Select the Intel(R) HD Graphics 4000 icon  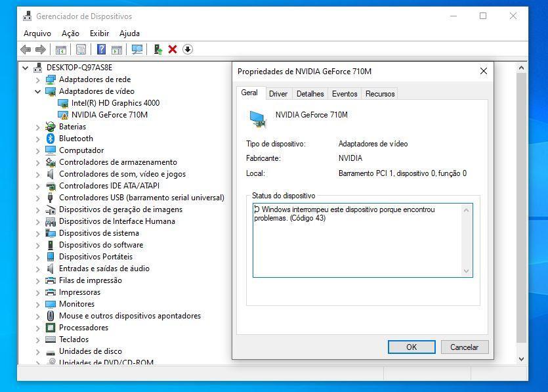tap(63, 103)
